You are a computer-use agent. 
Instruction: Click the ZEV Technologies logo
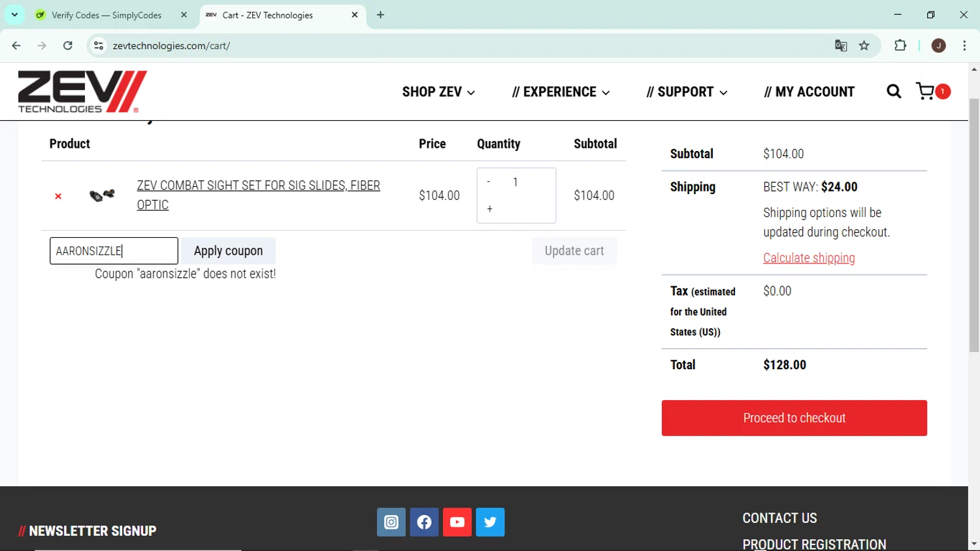pyautogui.click(x=82, y=92)
